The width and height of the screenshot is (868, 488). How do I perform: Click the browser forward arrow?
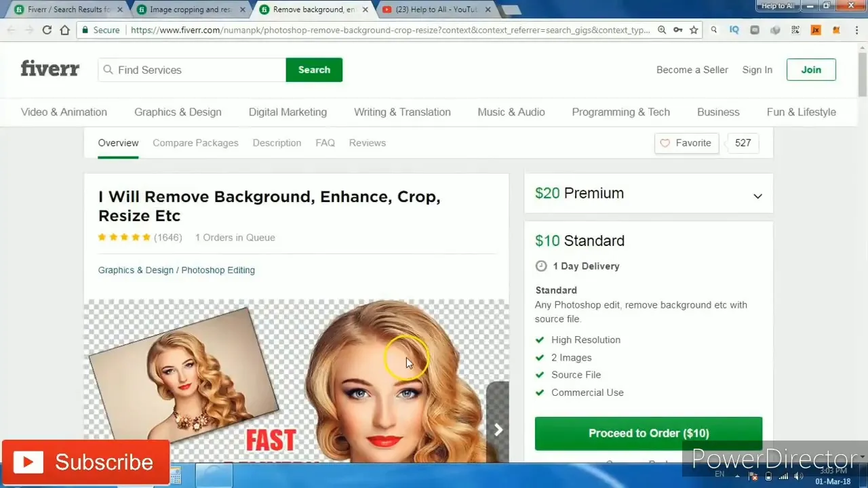(x=29, y=30)
